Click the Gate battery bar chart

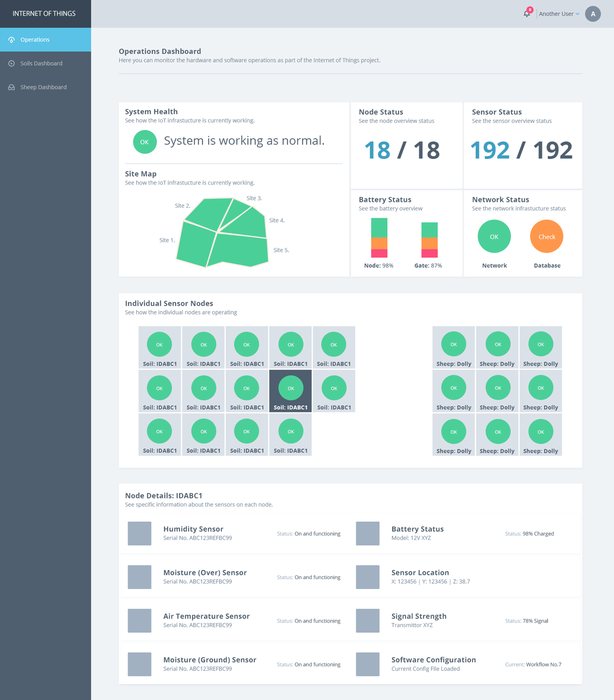click(x=429, y=240)
